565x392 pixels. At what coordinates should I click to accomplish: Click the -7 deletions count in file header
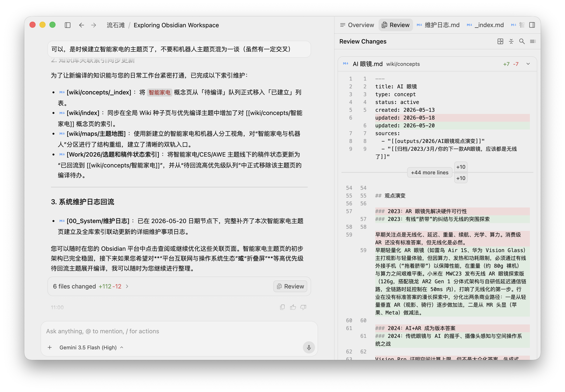[x=516, y=64]
